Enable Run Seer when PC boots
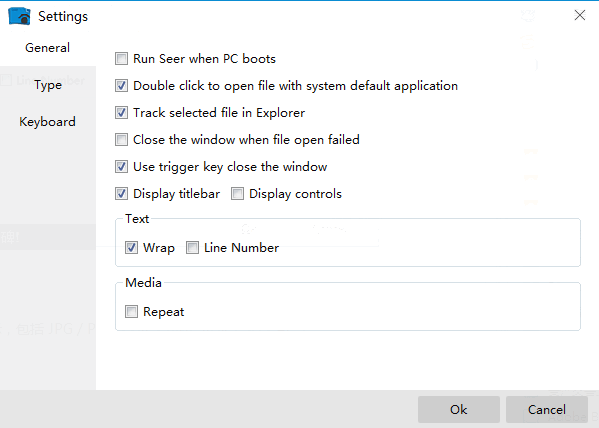 point(121,59)
